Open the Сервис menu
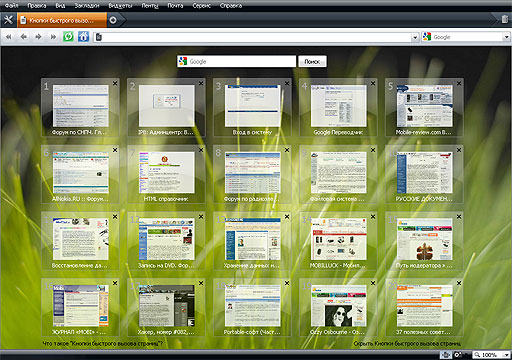The width and height of the screenshot is (512, 360). click(x=202, y=6)
